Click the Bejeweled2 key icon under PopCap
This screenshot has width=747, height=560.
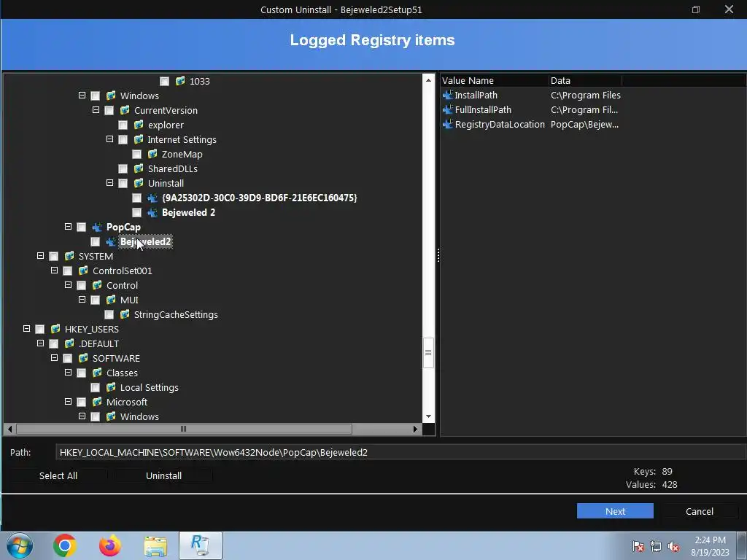point(111,241)
